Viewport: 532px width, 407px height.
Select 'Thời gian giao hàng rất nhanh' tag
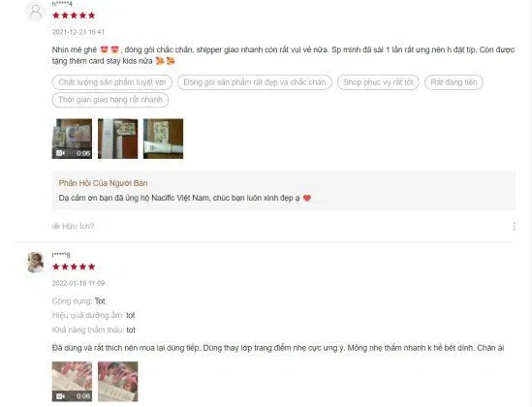click(x=110, y=100)
